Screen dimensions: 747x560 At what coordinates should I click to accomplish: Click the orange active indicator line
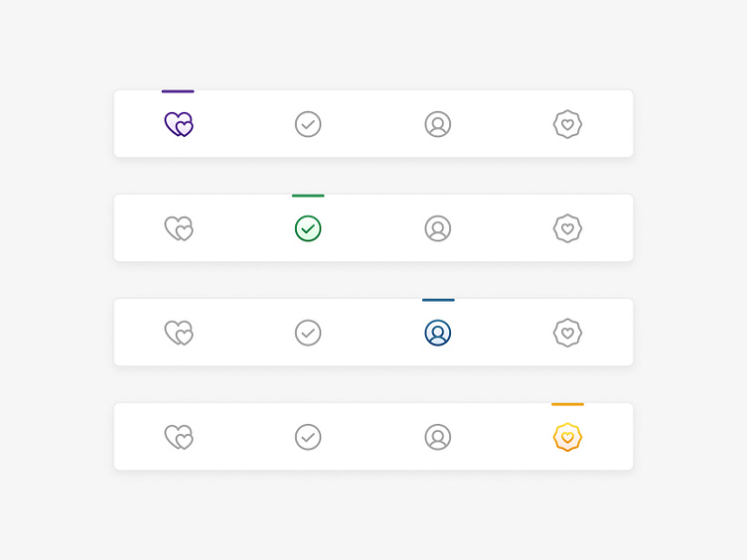tap(567, 404)
